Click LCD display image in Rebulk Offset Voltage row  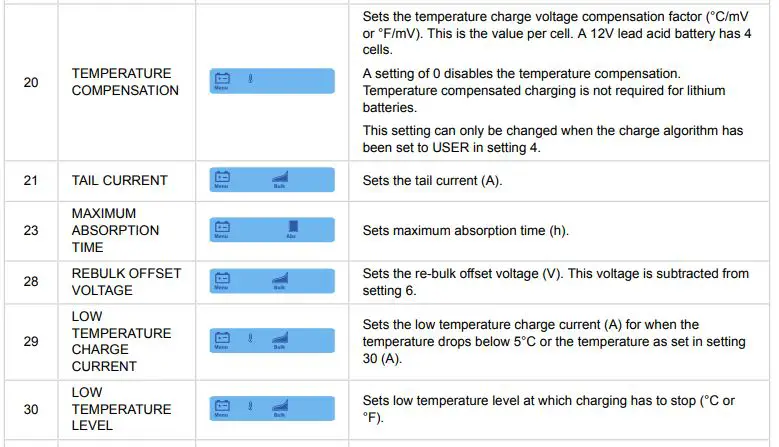tap(271, 281)
